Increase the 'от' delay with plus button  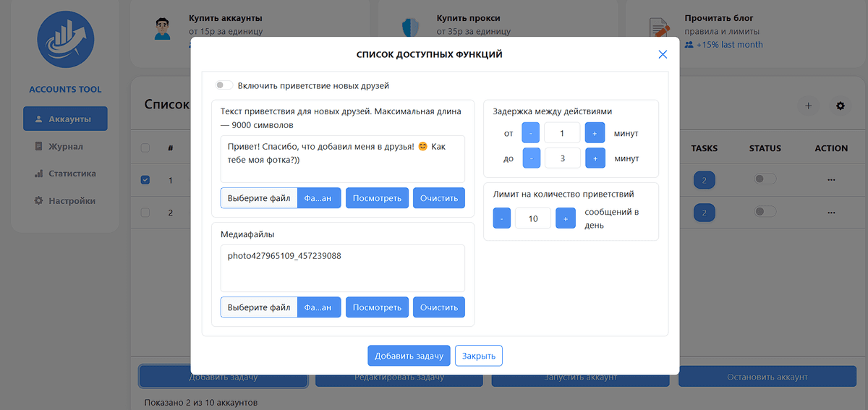(x=595, y=133)
